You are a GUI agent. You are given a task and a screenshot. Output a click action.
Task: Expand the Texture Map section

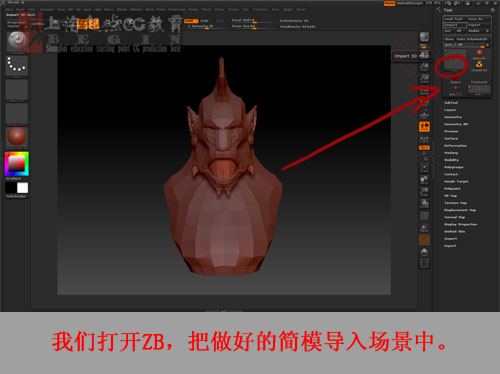pyautogui.click(x=455, y=203)
